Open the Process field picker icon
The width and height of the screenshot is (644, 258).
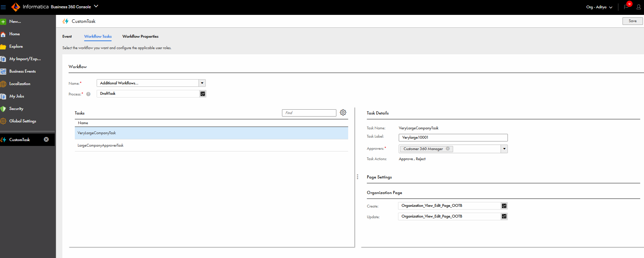point(203,94)
